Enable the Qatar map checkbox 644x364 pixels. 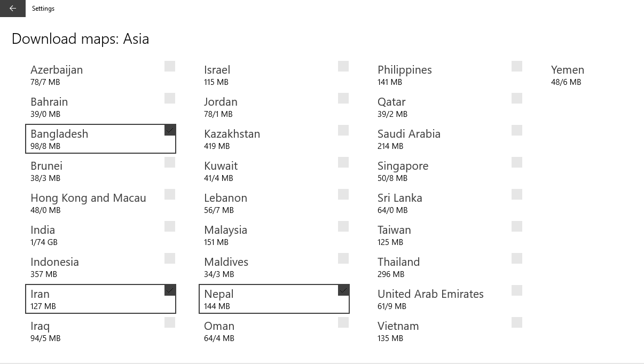[517, 98]
